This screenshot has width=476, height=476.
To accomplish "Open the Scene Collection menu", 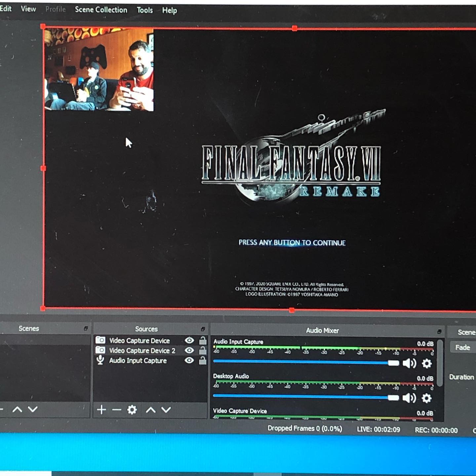I will [101, 10].
